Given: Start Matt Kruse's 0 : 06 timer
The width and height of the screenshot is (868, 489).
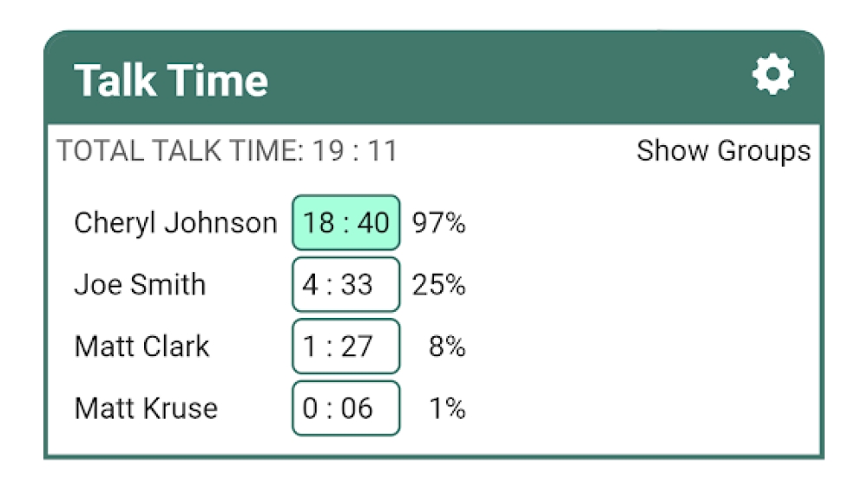Looking at the screenshot, I should click(345, 408).
